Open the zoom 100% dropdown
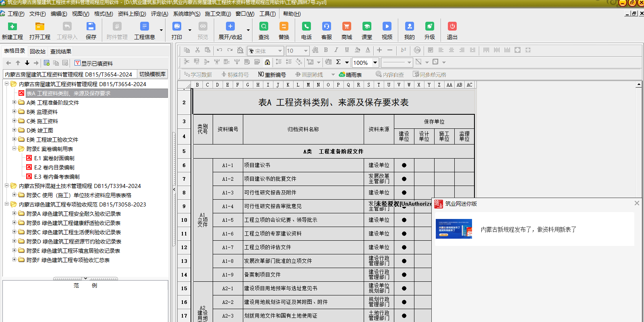This screenshot has width=644, height=322. [x=375, y=62]
